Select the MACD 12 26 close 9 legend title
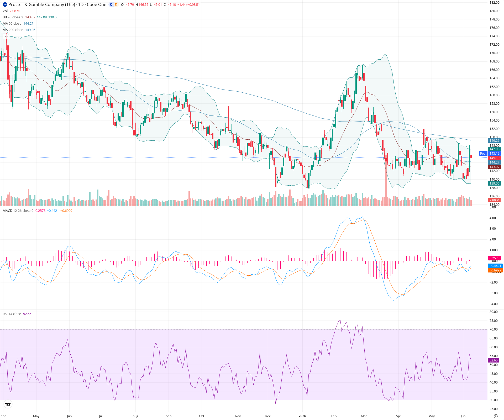This screenshot has height=420, width=504. tap(18, 211)
